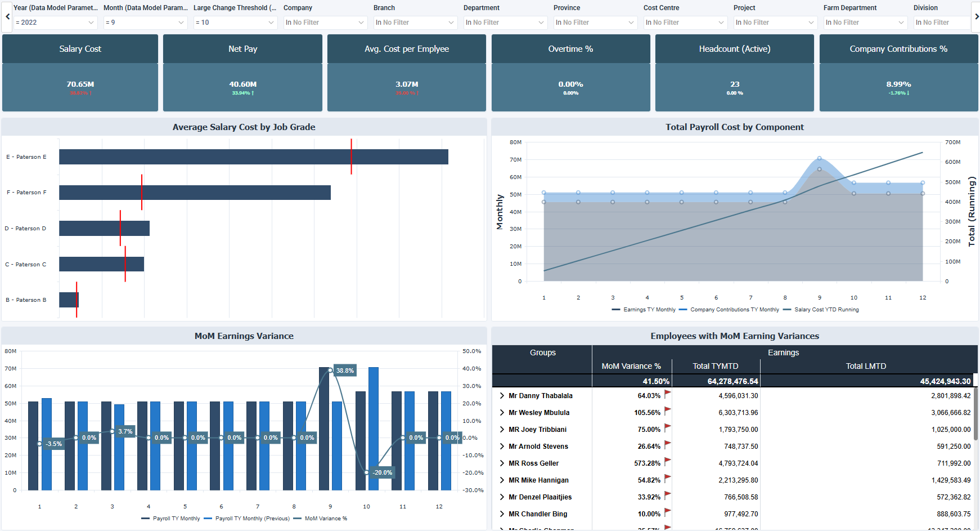Select the Company Contributions % KPI card
The height and width of the screenshot is (531, 980).
coord(898,73)
